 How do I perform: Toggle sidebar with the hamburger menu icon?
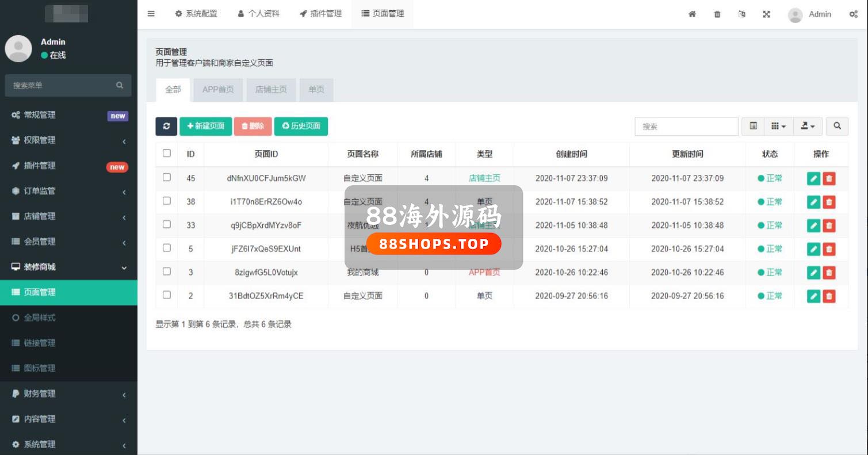point(151,14)
